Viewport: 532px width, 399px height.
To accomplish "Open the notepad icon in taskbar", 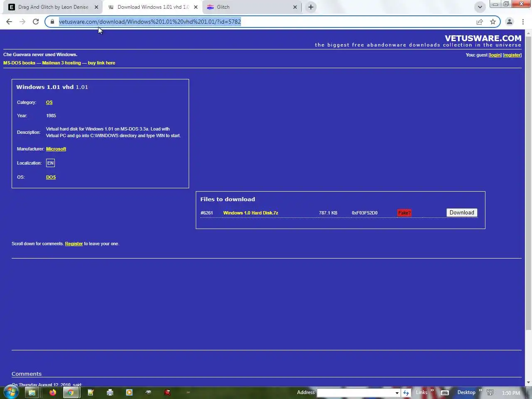I will pyautogui.click(x=91, y=392).
